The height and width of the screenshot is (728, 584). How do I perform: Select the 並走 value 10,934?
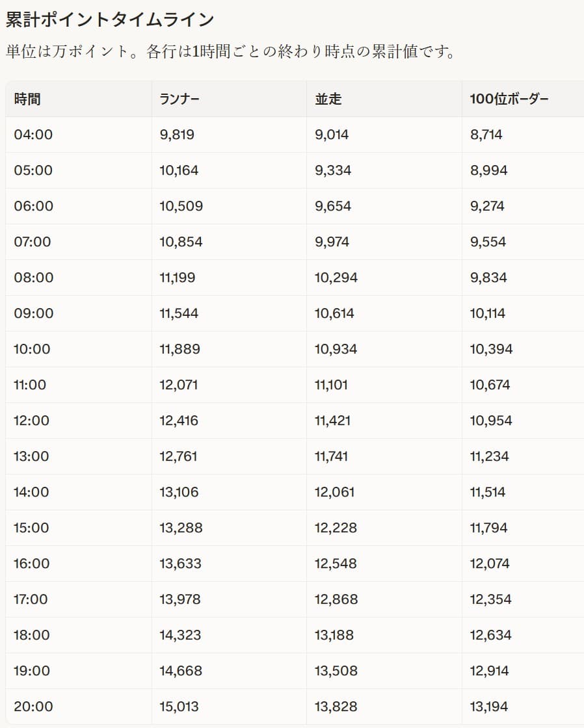point(336,350)
